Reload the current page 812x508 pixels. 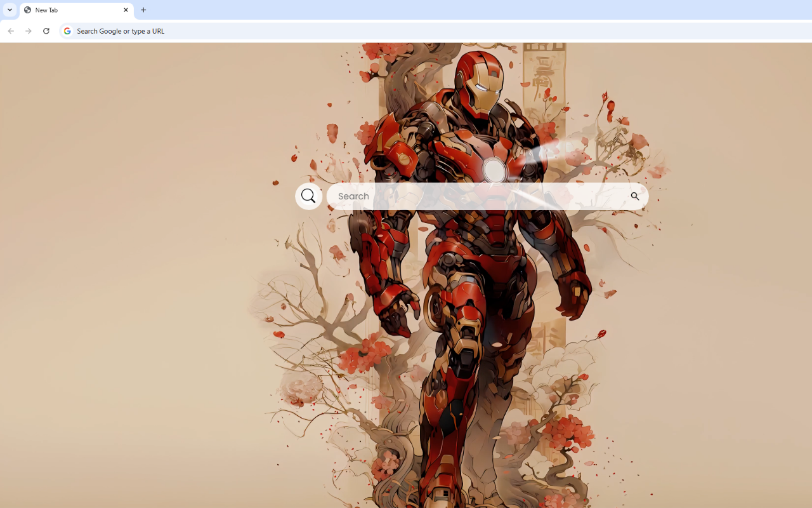point(46,30)
